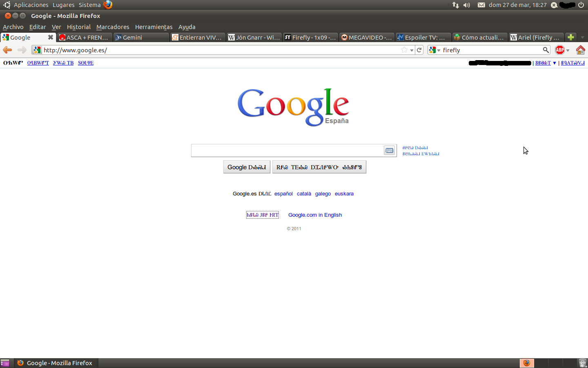Open the Herramientas menu

click(x=154, y=27)
